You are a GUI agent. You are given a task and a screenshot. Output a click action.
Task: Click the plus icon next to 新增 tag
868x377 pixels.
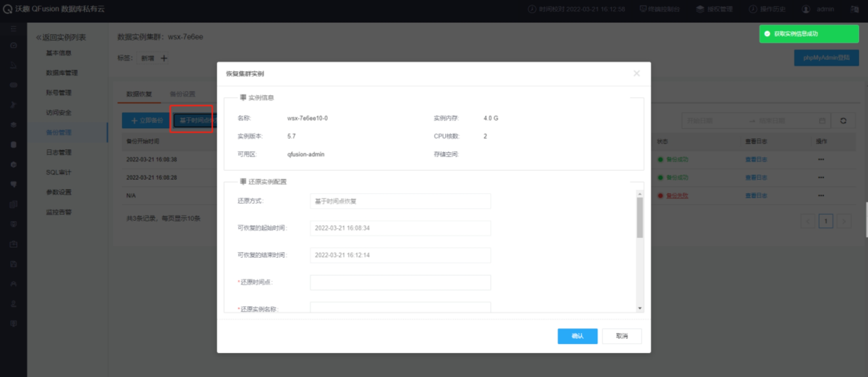pos(164,58)
